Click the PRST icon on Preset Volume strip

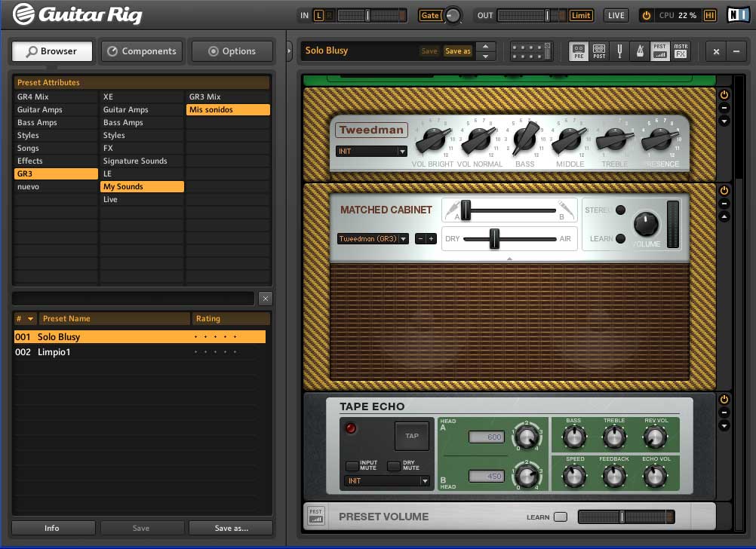click(316, 517)
